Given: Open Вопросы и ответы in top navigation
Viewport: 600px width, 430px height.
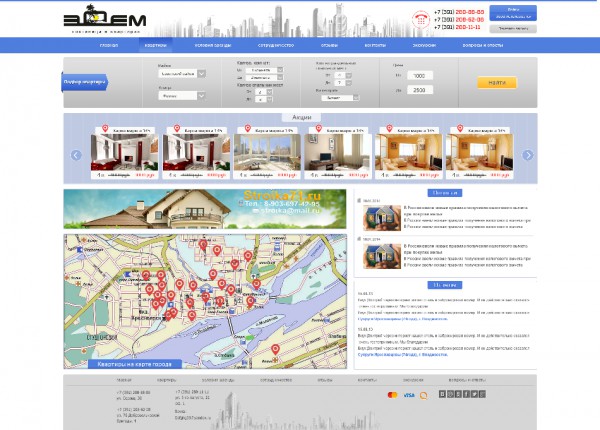Looking at the screenshot, I should 483,45.
